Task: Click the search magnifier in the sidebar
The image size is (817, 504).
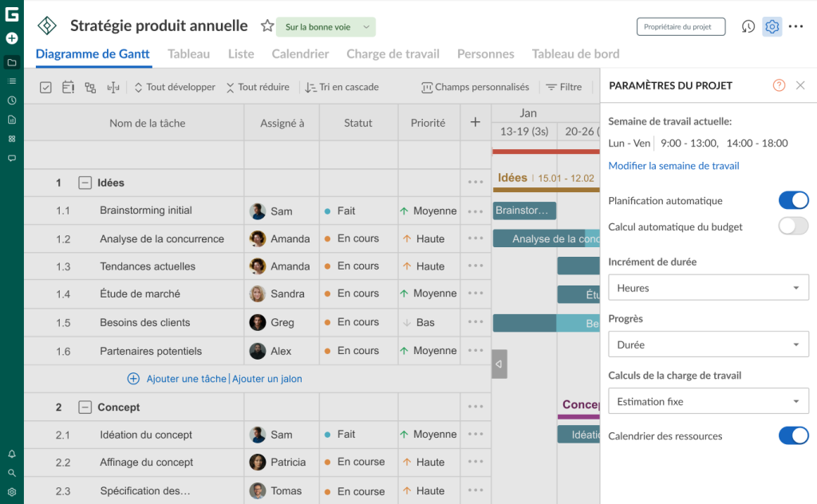Action: tap(11, 473)
